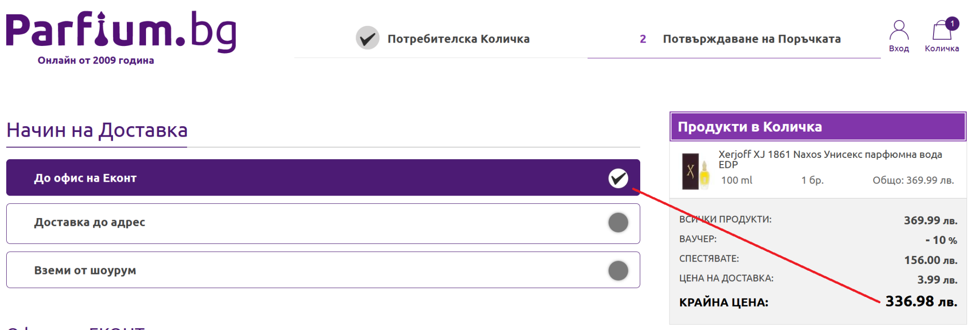The width and height of the screenshot is (980, 330).
Task: Click the cart item count badge
Action: pos(952,23)
